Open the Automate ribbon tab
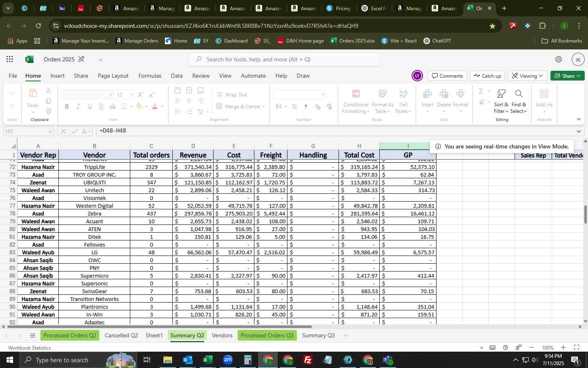Image resolution: width=588 pixels, height=368 pixels. click(253, 76)
